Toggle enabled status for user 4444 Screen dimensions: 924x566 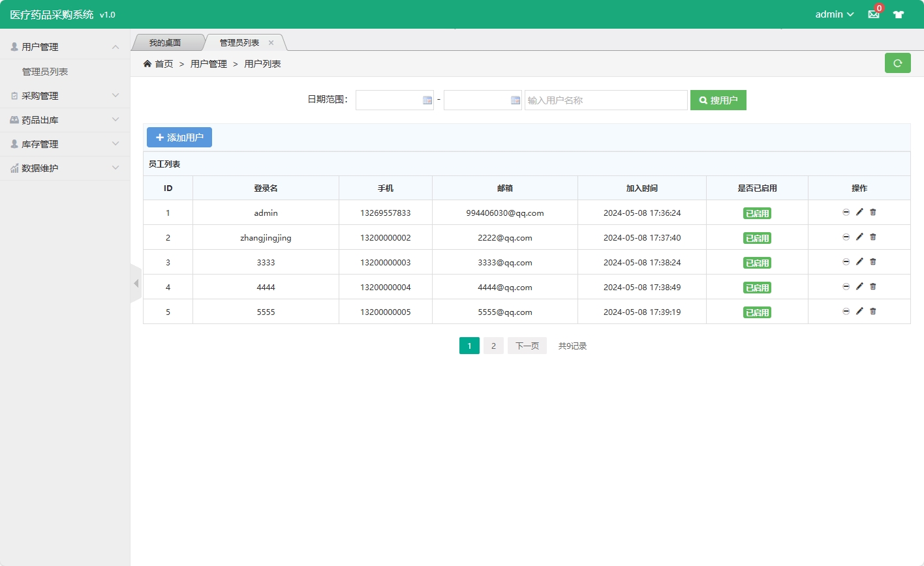tap(757, 287)
